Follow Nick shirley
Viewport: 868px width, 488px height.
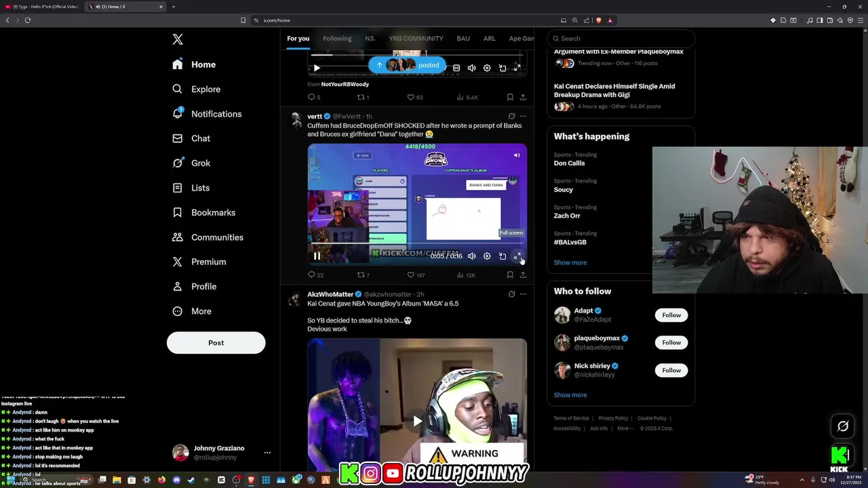(671, 370)
